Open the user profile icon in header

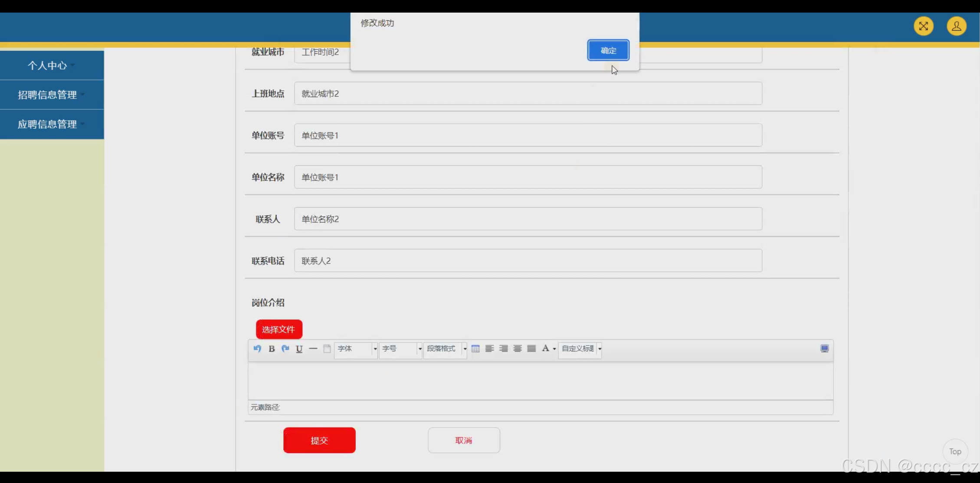click(x=956, y=26)
